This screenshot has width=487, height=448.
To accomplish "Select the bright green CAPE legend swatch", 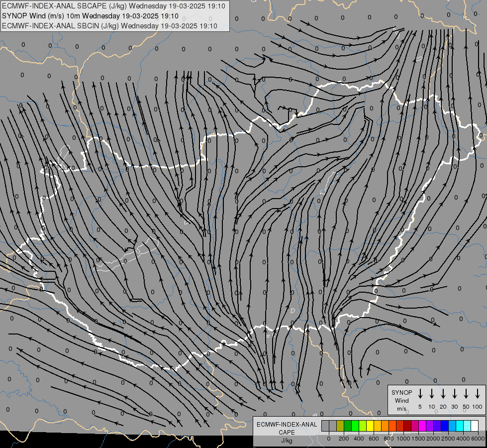I will click(x=355, y=426).
